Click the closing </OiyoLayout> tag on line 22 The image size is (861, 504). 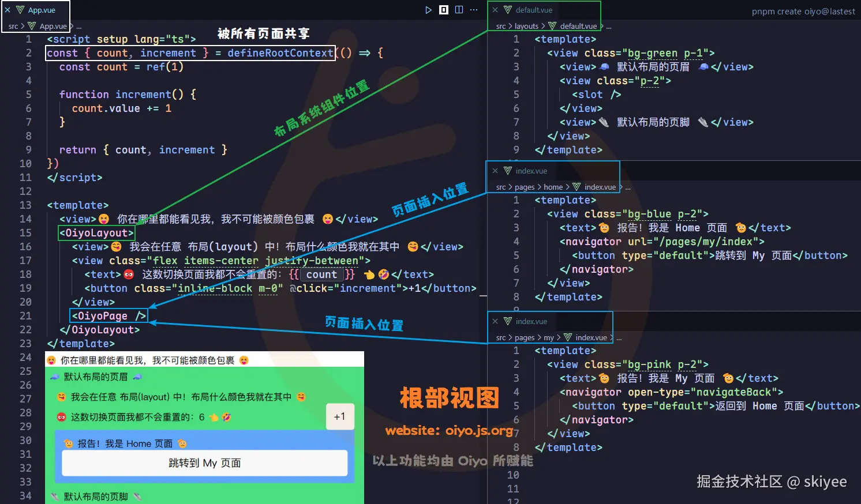[99, 330]
